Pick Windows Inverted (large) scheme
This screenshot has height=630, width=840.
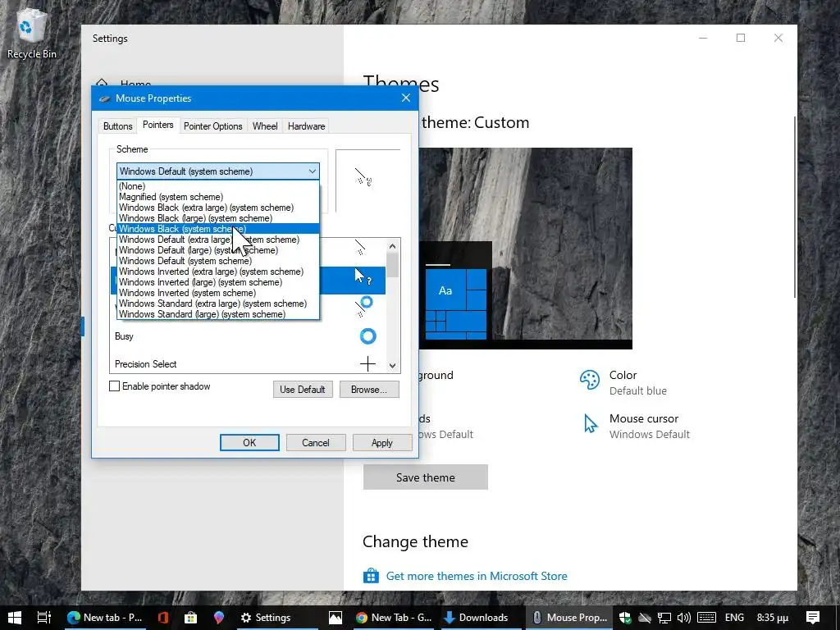point(218,282)
